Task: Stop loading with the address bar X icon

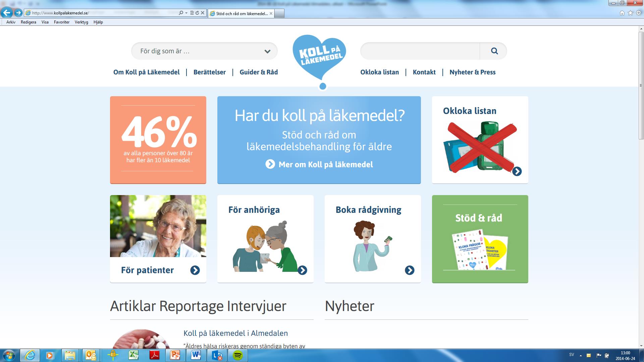Action: tap(203, 13)
